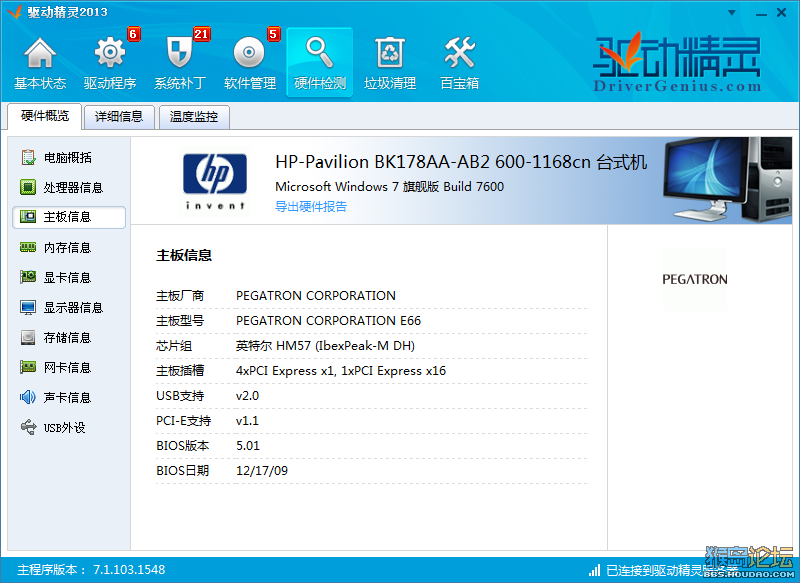The width and height of the screenshot is (800, 583).
Task: Click the BIOS版本 value 5.01
Action: (x=248, y=446)
